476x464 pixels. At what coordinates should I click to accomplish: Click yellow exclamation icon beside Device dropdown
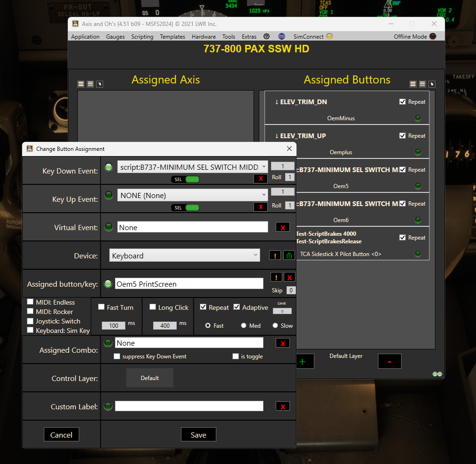pyautogui.click(x=275, y=256)
